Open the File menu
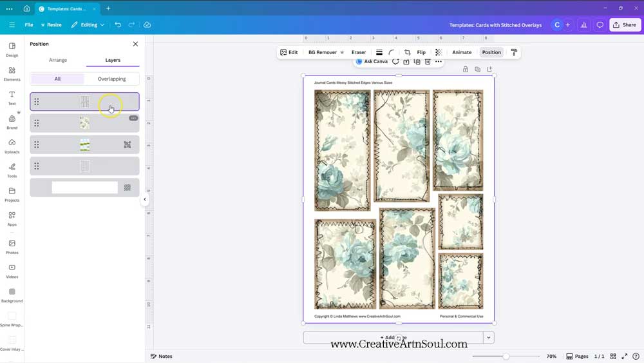Image resolution: width=644 pixels, height=363 pixels. (x=29, y=25)
